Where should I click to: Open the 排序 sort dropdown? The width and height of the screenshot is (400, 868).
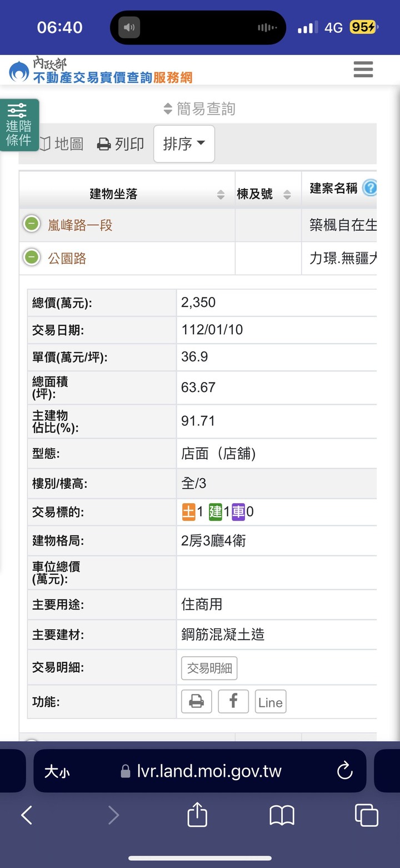pyautogui.click(x=184, y=144)
